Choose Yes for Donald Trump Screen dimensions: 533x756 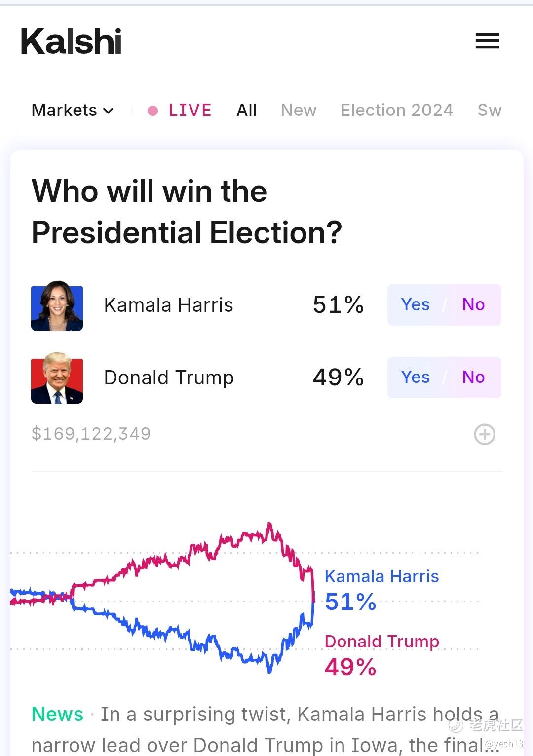point(415,378)
